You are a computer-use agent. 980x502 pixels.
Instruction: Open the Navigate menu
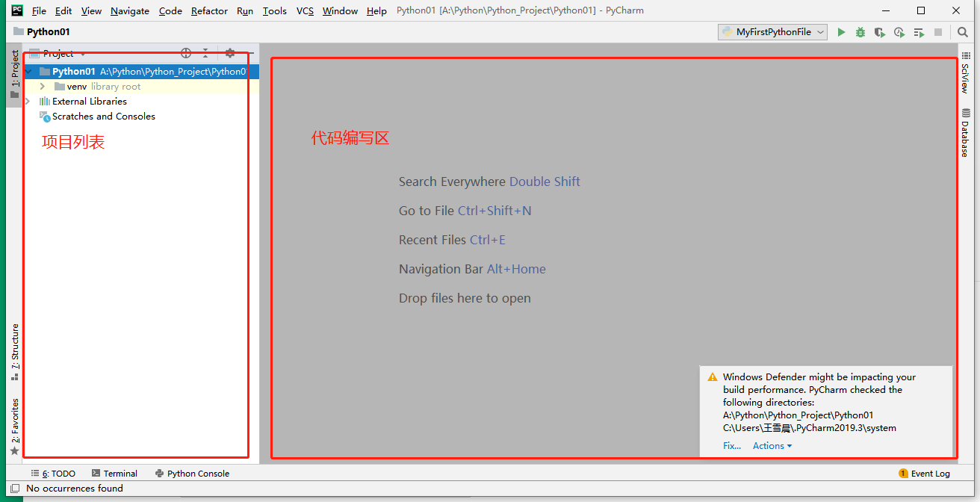(130, 10)
